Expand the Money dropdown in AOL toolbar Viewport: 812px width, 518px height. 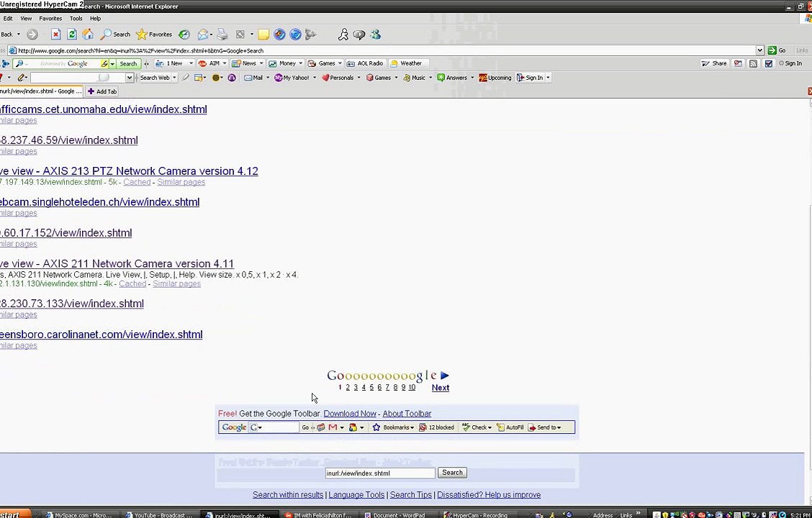[300, 63]
